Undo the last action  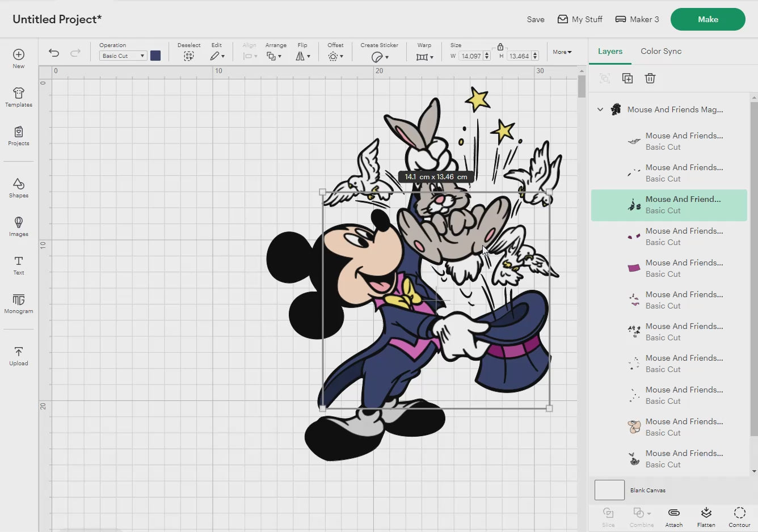pos(54,53)
